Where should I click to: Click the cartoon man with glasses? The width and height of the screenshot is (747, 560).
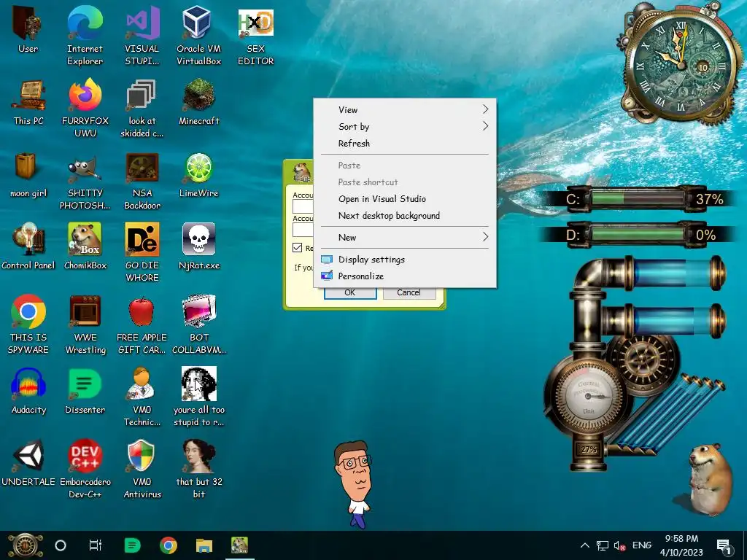(354, 484)
